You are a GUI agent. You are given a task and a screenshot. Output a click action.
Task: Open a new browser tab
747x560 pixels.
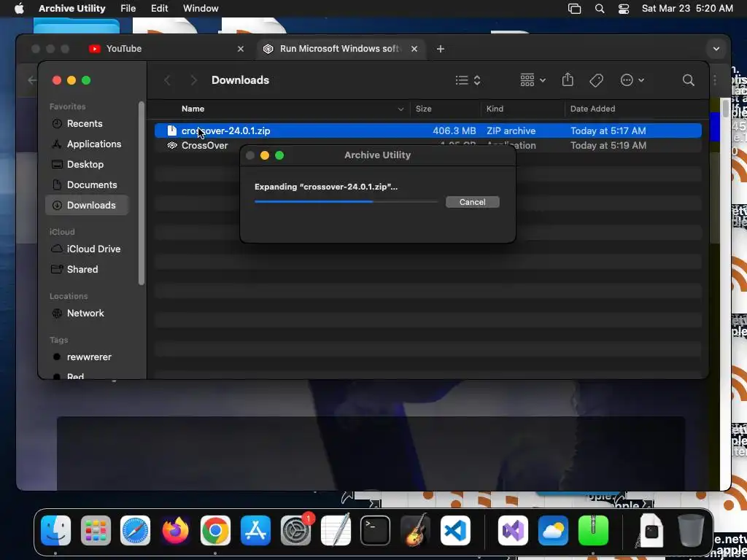tap(440, 49)
